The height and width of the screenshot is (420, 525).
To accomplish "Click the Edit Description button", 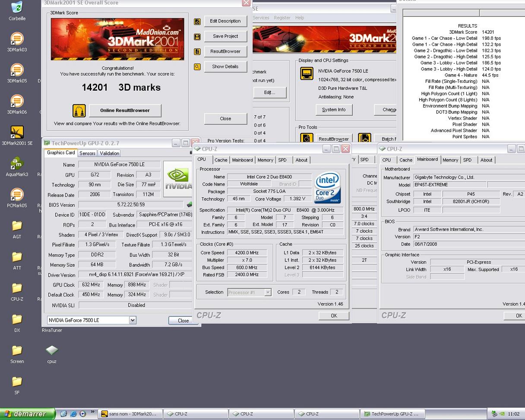I will [225, 21].
